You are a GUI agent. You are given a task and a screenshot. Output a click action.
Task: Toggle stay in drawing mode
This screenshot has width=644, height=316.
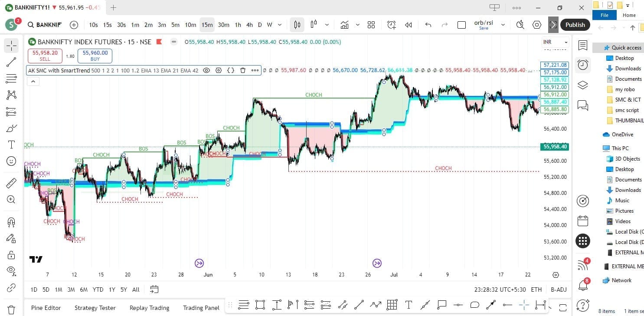click(11, 238)
